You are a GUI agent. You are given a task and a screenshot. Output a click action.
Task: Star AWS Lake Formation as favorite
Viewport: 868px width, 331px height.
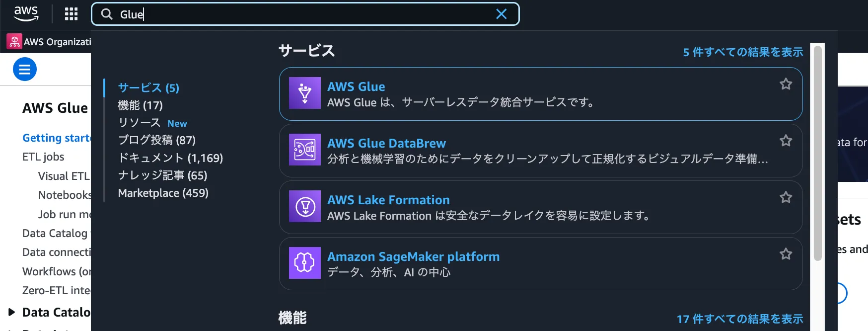(x=786, y=198)
